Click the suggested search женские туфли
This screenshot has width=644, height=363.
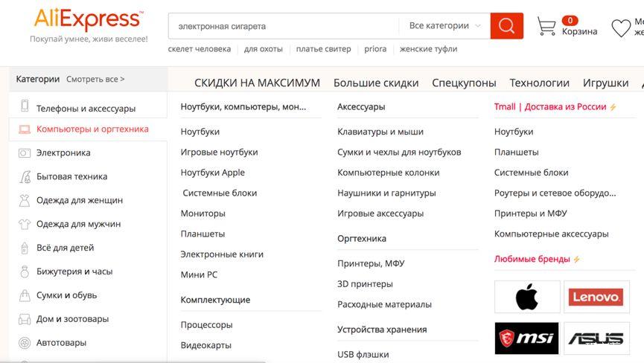pyautogui.click(x=428, y=49)
